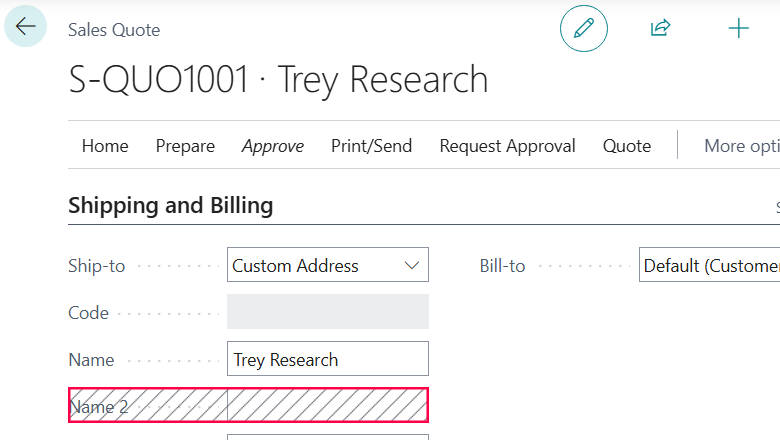Focus the Name 2 input field
The height and width of the screenshot is (440, 780).
click(x=328, y=406)
